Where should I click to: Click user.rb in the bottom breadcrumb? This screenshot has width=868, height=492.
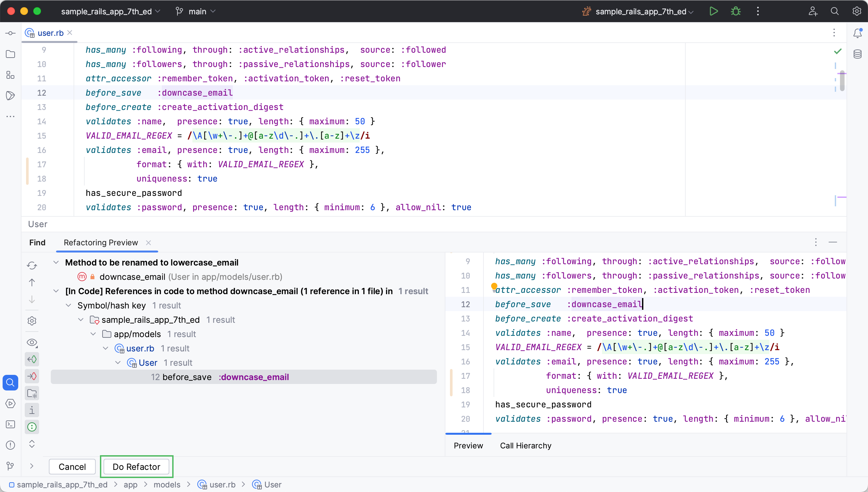tap(217, 485)
